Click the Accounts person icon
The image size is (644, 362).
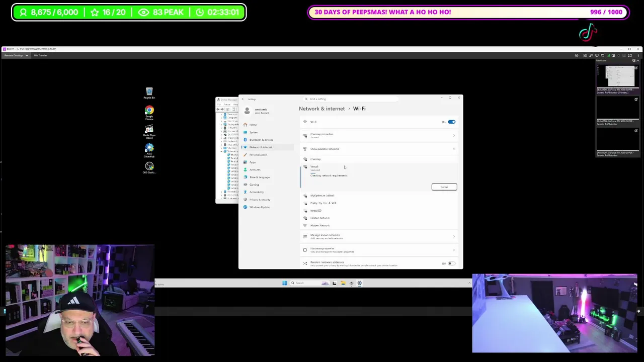point(245,169)
